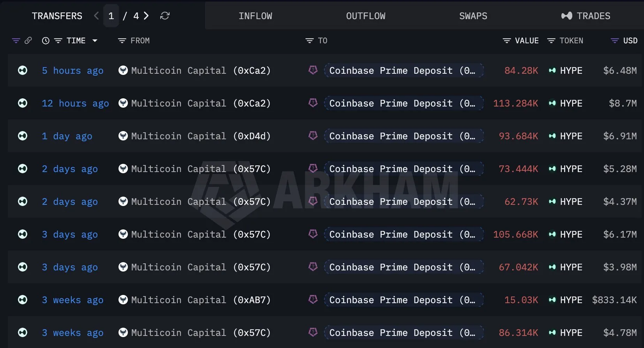The width and height of the screenshot is (644, 348).
Task: Click the refresh transfers icon
Action: pyautogui.click(x=165, y=16)
